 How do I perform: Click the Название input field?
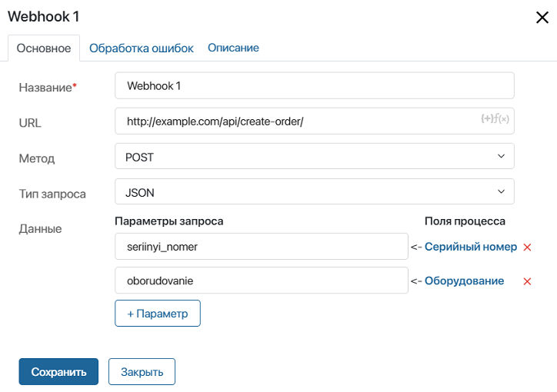click(x=315, y=85)
